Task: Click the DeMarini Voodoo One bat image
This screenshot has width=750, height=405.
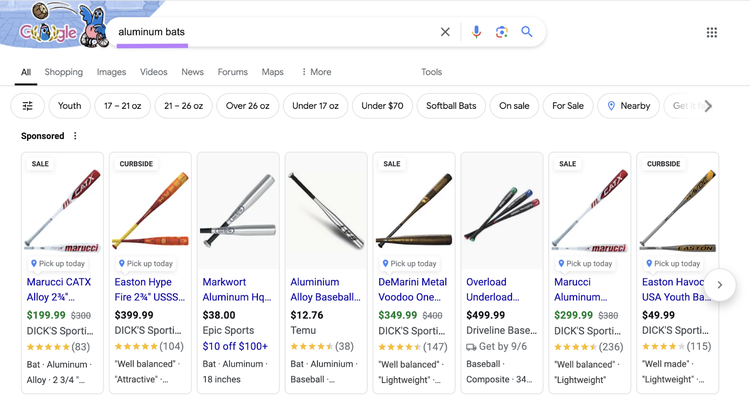Action: (414, 210)
